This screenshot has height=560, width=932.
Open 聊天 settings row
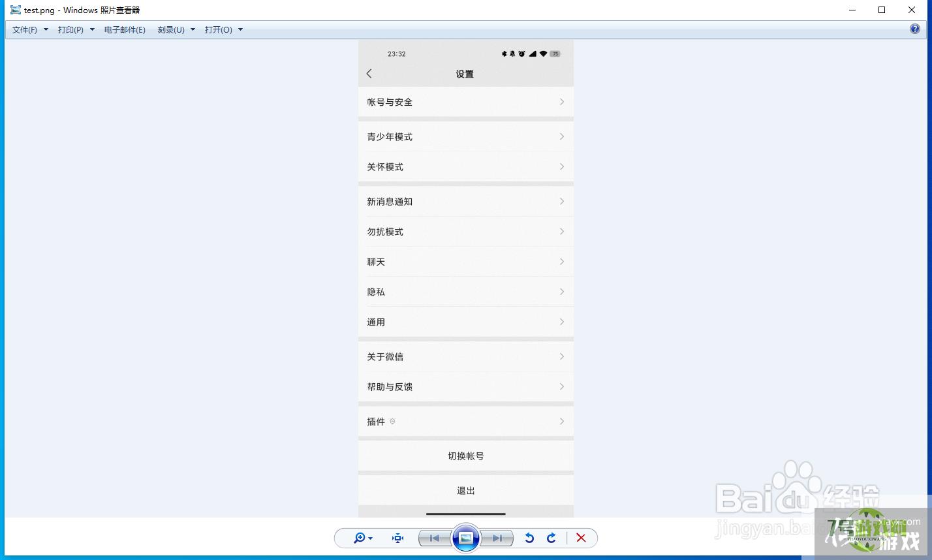465,261
